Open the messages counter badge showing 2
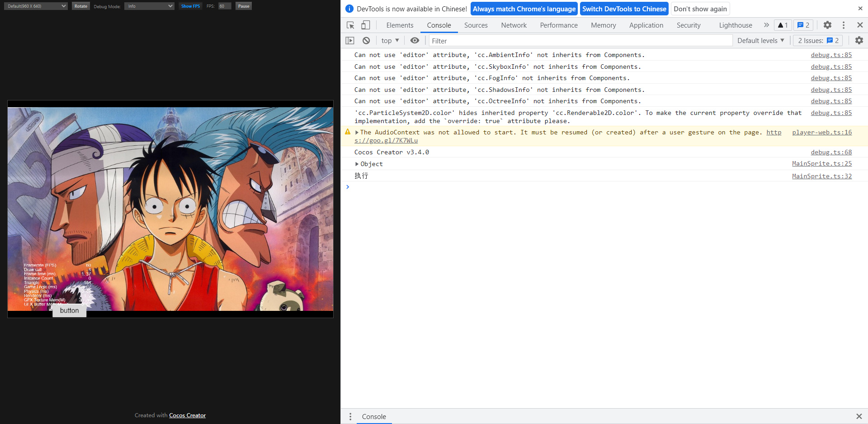Image resolution: width=868 pixels, height=424 pixels. point(803,25)
